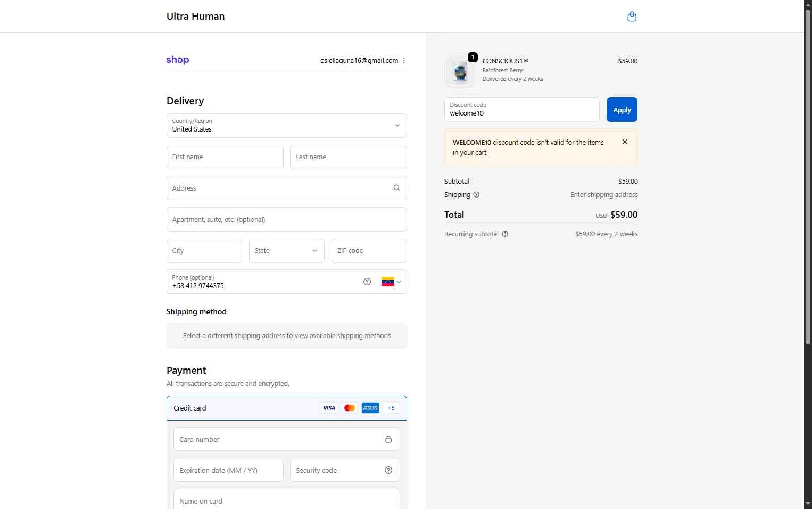Expand the Country/Region dropdown
Screen dimensions: 812x509
(x=287, y=126)
